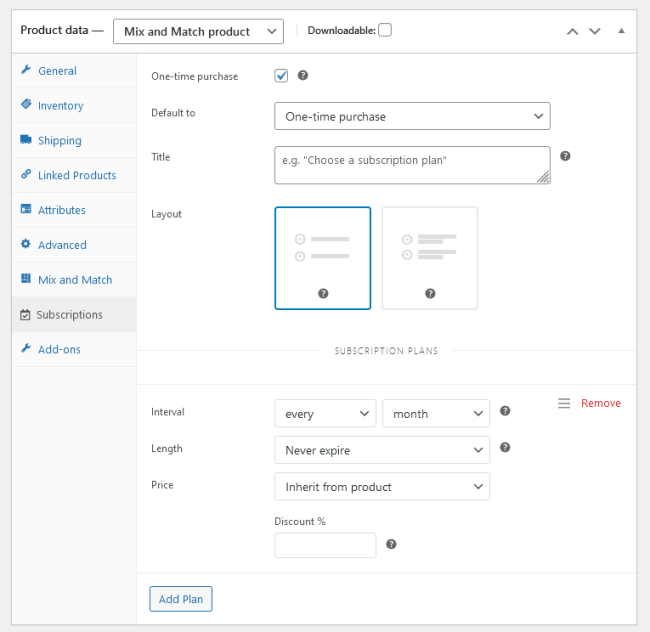650x632 pixels.
Task: Click the Add Plan button
Action: click(x=181, y=599)
